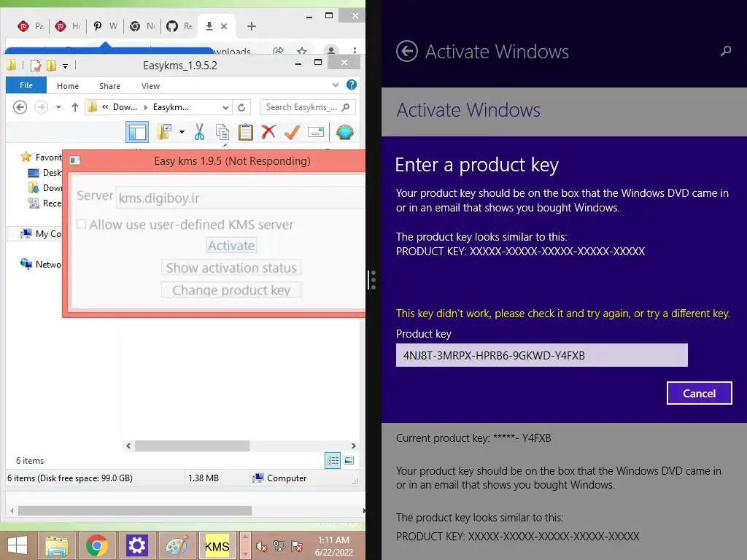Click the Cut scissors icon
Viewport: 747px width, 560px height.
[199, 132]
